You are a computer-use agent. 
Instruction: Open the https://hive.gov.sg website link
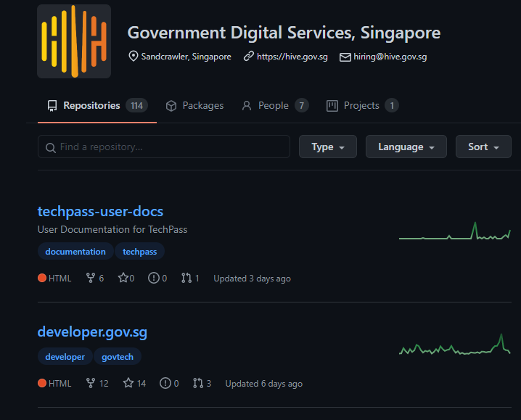click(292, 57)
